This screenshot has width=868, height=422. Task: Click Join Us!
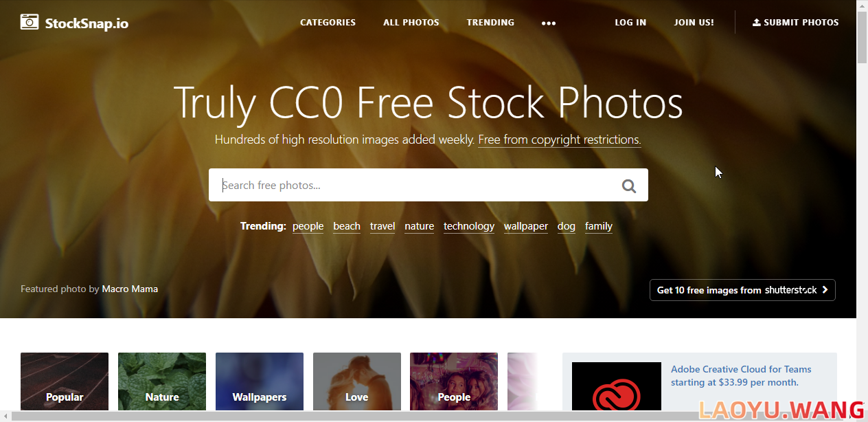point(694,22)
